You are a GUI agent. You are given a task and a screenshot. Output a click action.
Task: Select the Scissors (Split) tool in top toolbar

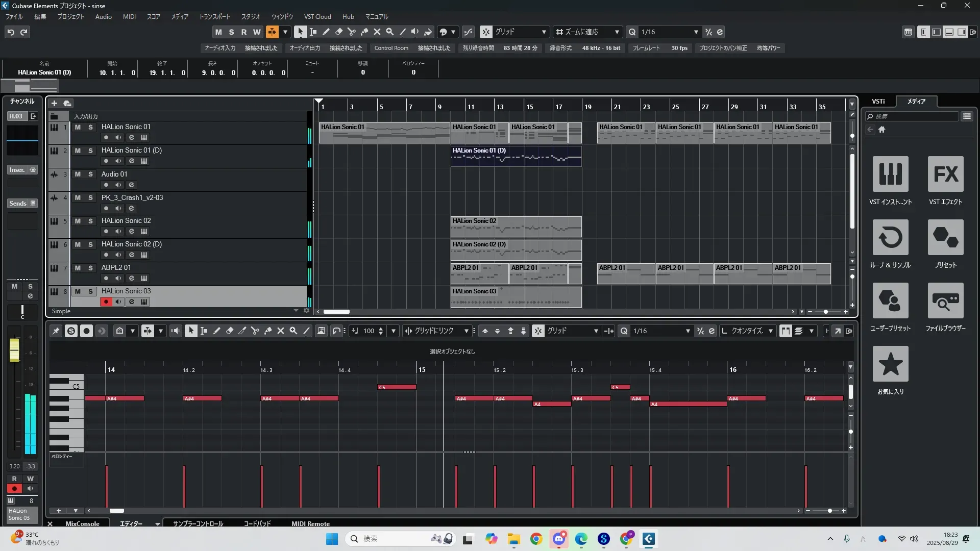pos(352,32)
